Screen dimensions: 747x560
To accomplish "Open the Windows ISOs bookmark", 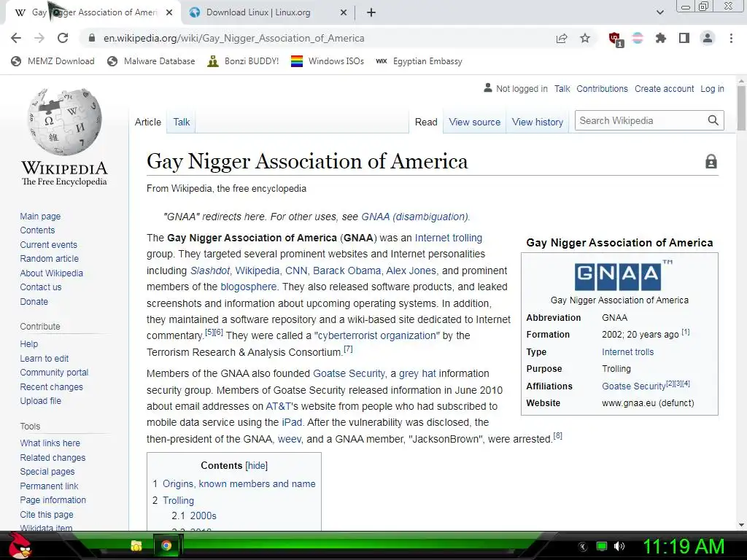I will 328,61.
